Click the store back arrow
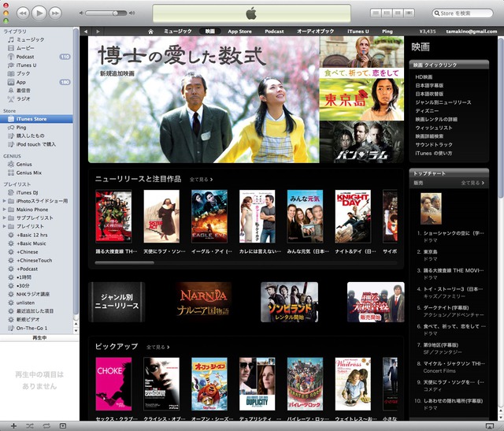Screen dimensions: 504x431 tap(86, 32)
